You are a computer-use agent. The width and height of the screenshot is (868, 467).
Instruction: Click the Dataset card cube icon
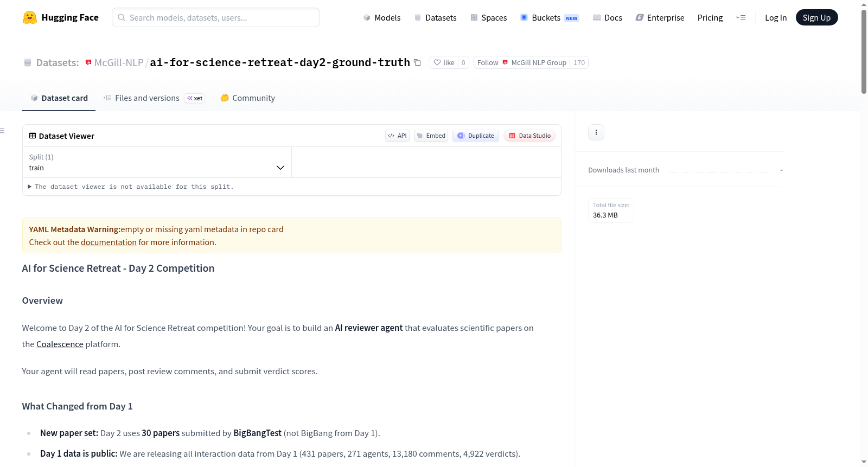pyautogui.click(x=34, y=98)
